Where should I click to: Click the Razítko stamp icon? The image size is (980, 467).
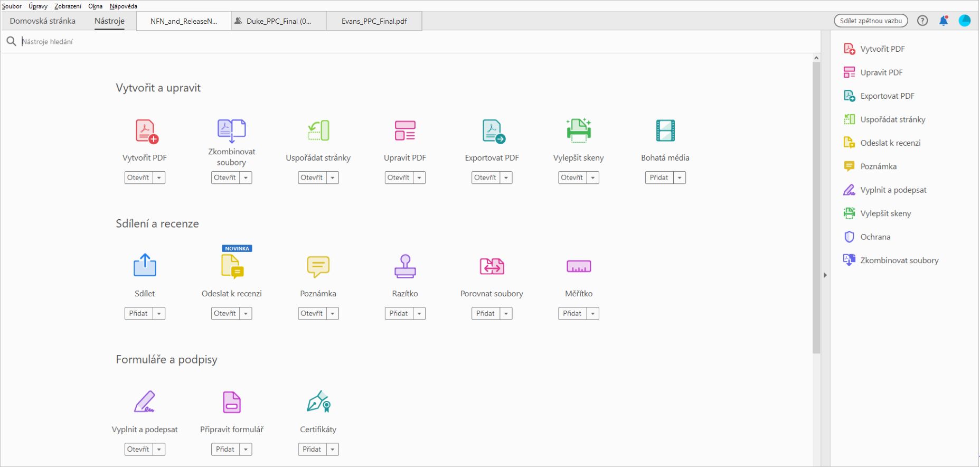coord(405,266)
